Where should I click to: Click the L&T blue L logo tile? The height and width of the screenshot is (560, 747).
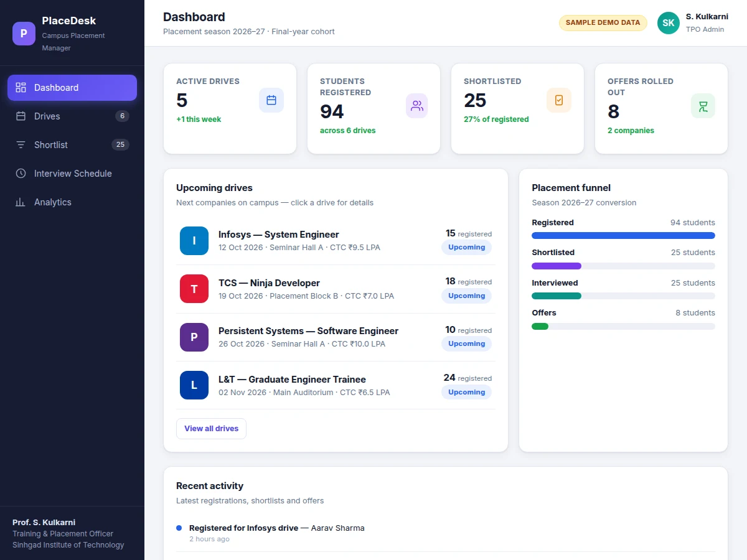point(194,385)
